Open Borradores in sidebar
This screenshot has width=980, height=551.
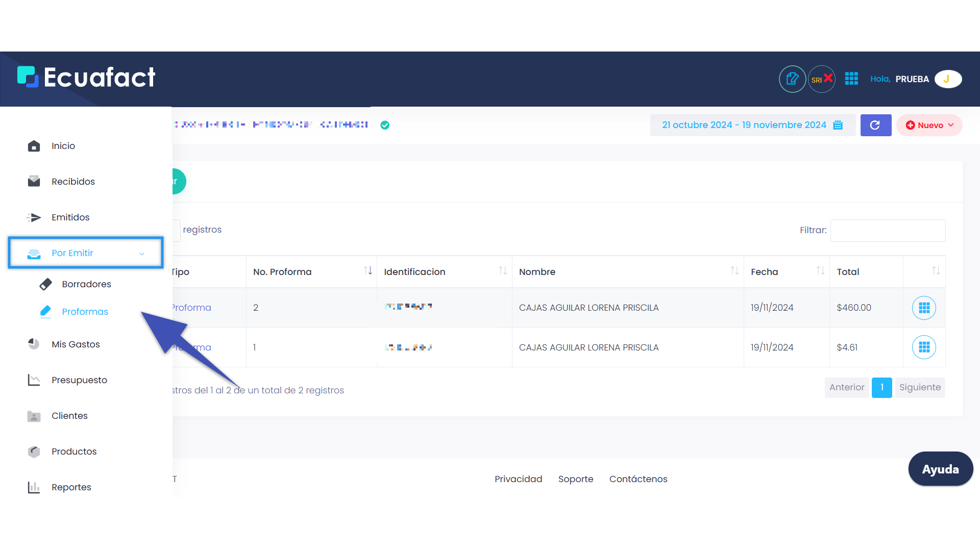[86, 284]
